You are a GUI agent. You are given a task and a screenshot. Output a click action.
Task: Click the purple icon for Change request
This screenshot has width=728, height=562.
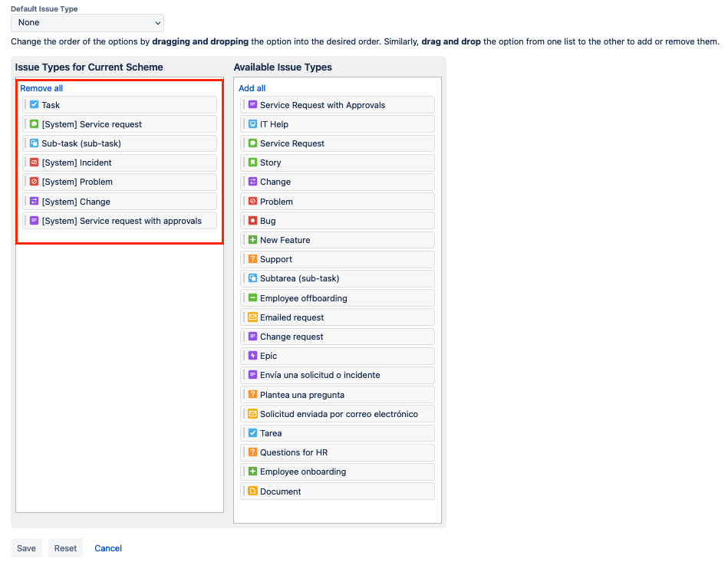tap(252, 336)
